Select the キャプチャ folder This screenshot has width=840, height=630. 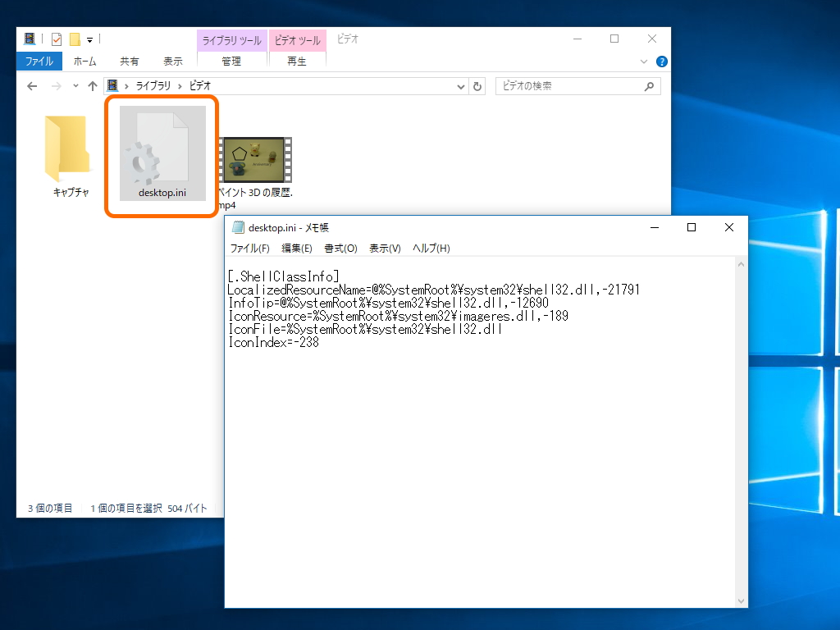click(x=71, y=155)
